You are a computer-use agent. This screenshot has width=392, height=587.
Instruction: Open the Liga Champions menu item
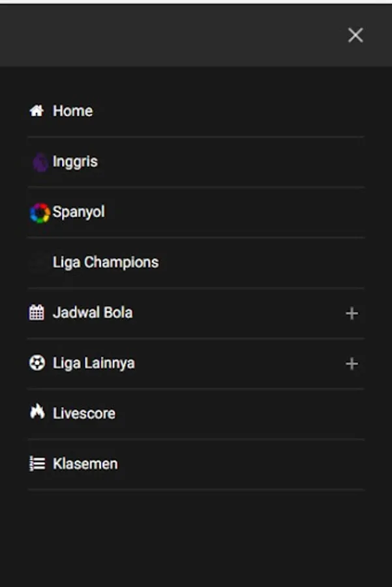point(106,262)
